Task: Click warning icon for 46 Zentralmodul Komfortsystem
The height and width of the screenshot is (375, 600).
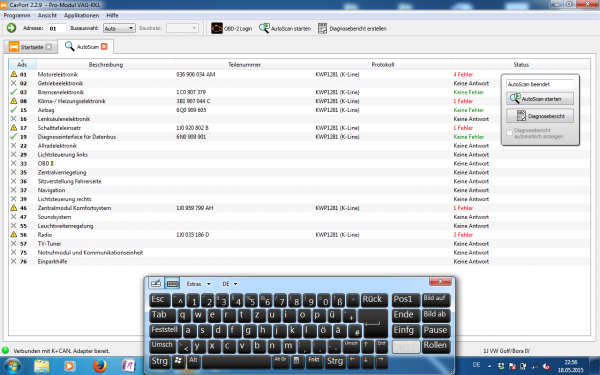Action: click(13, 208)
